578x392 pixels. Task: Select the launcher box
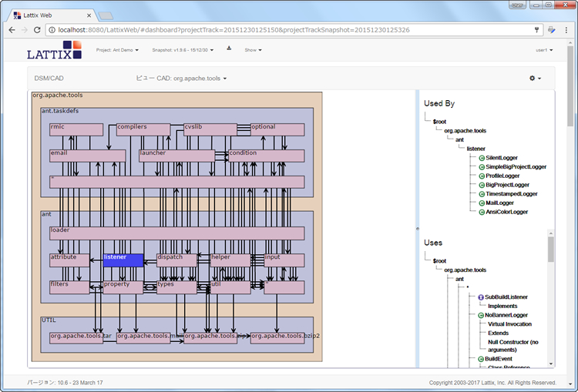coord(177,156)
